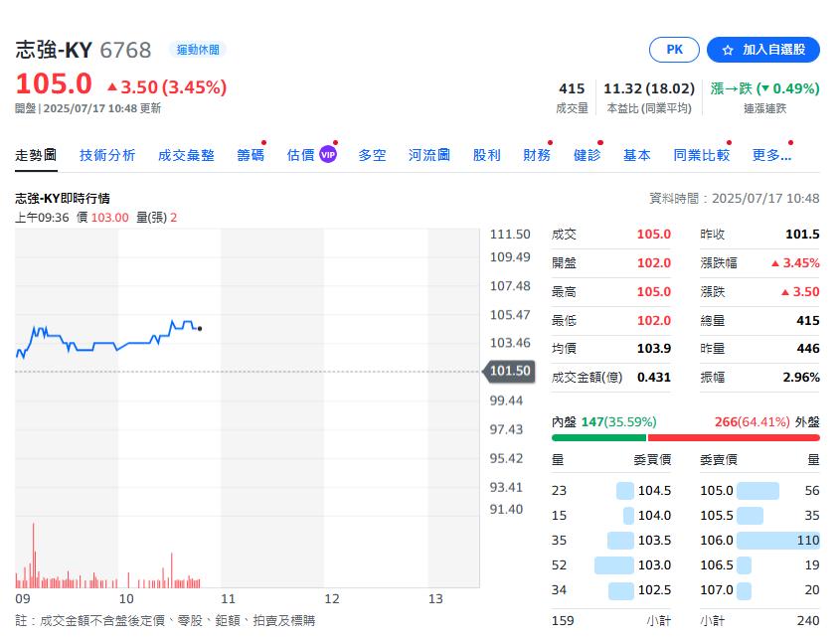Click ask price 105.5 row
840x640 pixels.
759,515
